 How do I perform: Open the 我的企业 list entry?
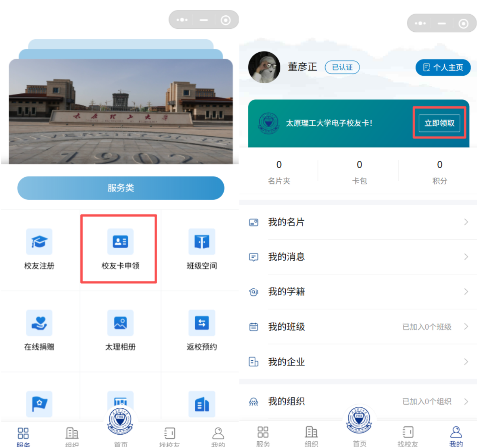click(358, 362)
